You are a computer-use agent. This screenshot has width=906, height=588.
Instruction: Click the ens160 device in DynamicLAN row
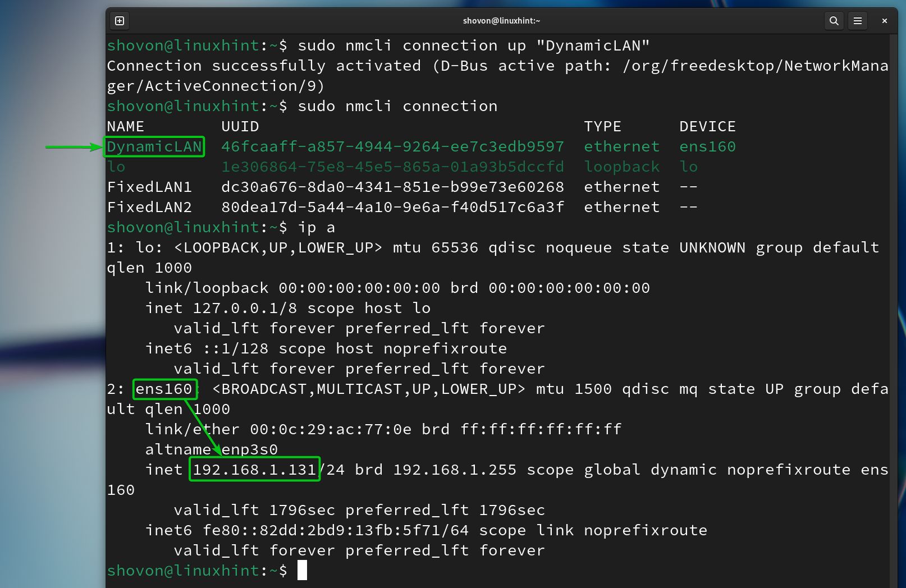[707, 147]
